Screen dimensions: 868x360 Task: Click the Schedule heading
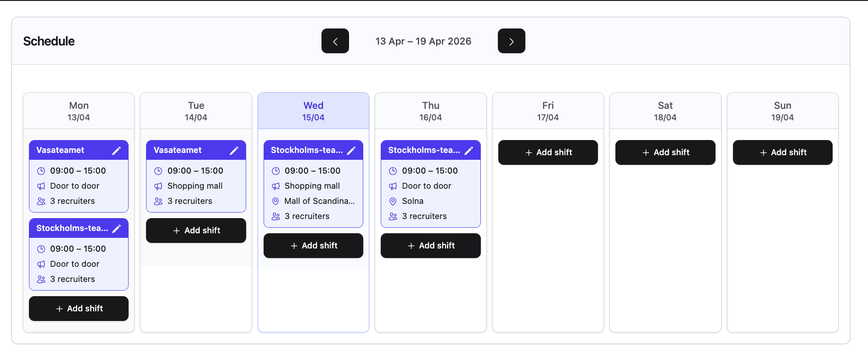pyautogui.click(x=49, y=41)
